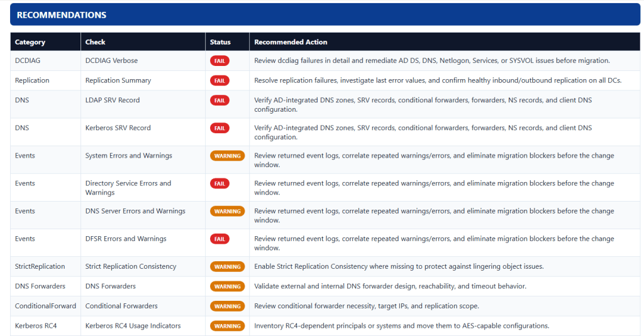
Task: Click the Kerberos RC4 category cell
Action: tap(36, 326)
